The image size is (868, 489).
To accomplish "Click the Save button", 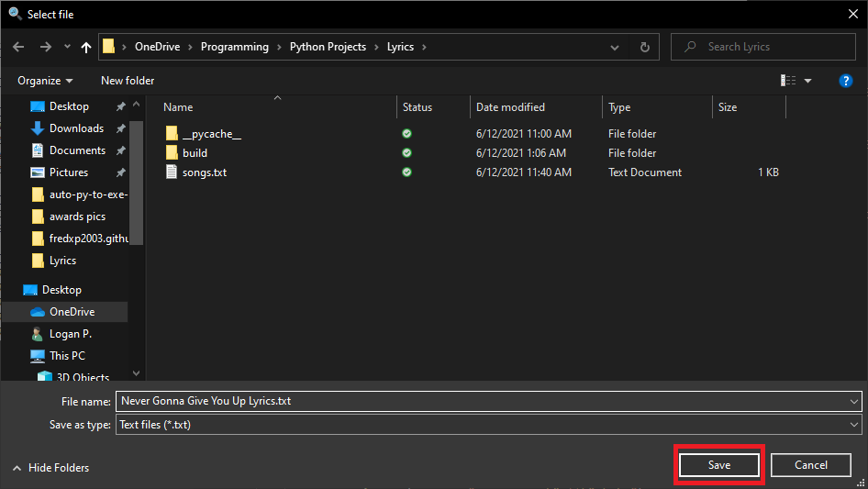I will [719, 465].
